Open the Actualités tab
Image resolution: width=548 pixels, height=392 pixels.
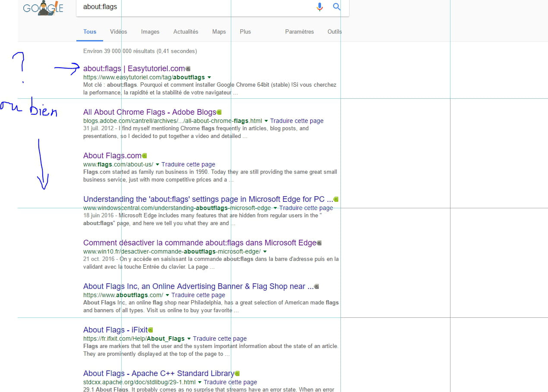[x=186, y=31]
